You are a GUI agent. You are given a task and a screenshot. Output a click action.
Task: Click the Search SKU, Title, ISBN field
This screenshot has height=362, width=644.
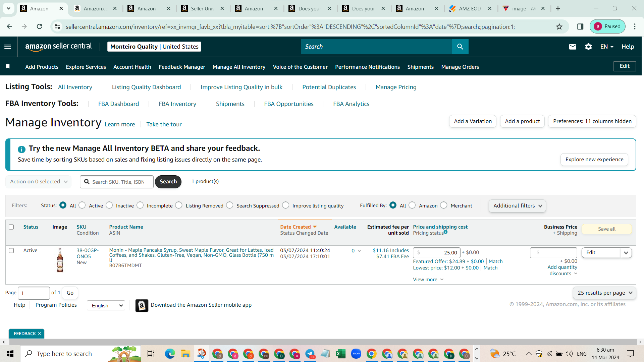[x=117, y=182]
